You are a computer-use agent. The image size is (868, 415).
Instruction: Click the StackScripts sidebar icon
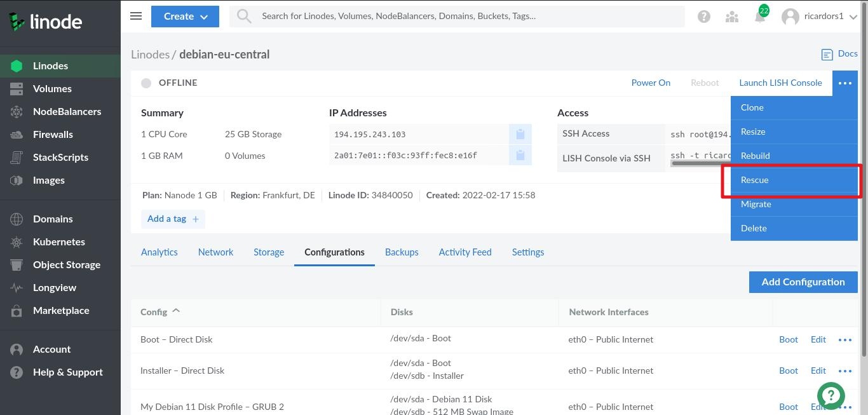[17, 158]
